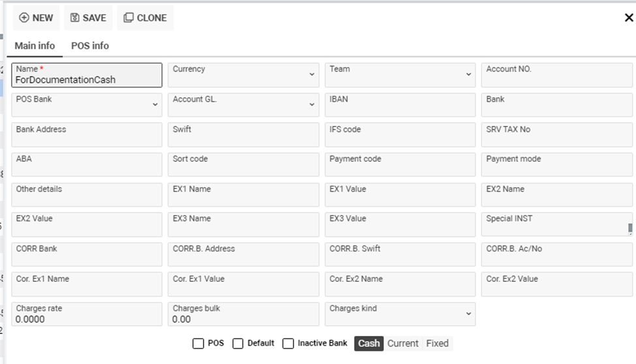Select the Current account type option
This screenshot has width=636, height=364.
coord(402,343)
